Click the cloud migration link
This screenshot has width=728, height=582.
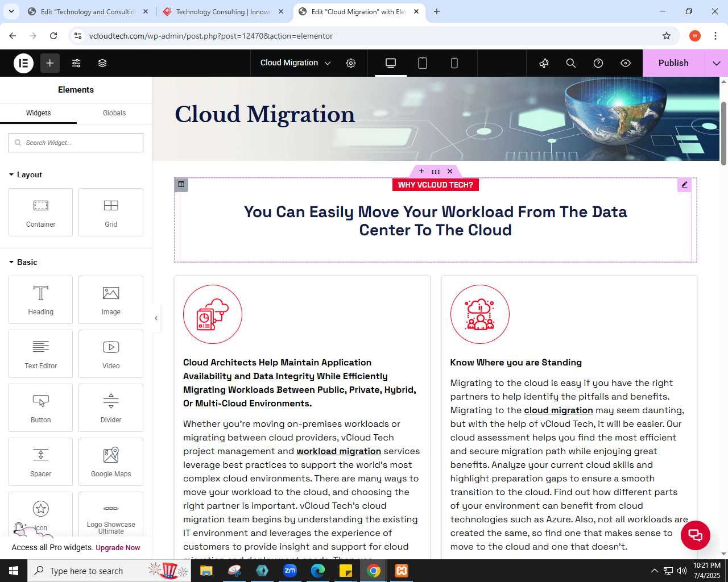point(559,410)
